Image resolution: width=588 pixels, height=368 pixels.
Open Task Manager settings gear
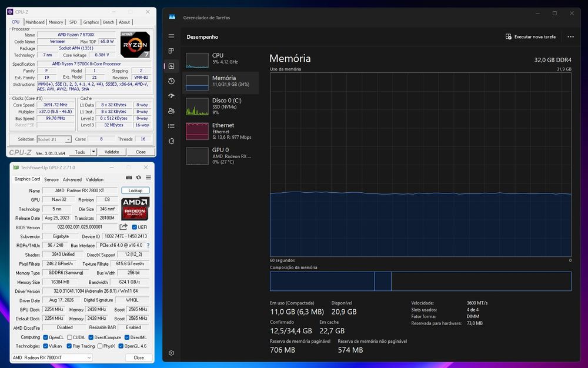click(x=171, y=353)
